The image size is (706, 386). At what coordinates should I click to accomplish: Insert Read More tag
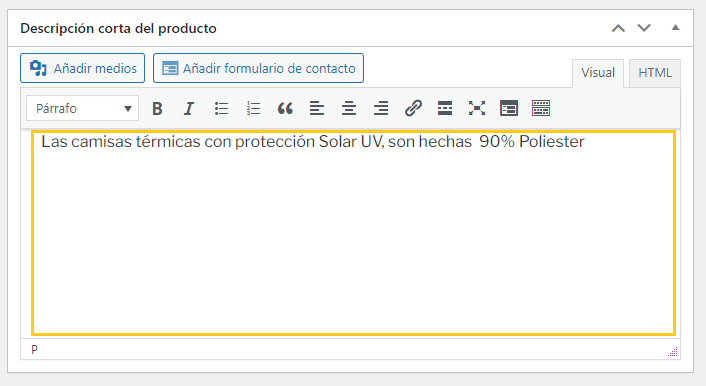pyautogui.click(x=445, y=109)
